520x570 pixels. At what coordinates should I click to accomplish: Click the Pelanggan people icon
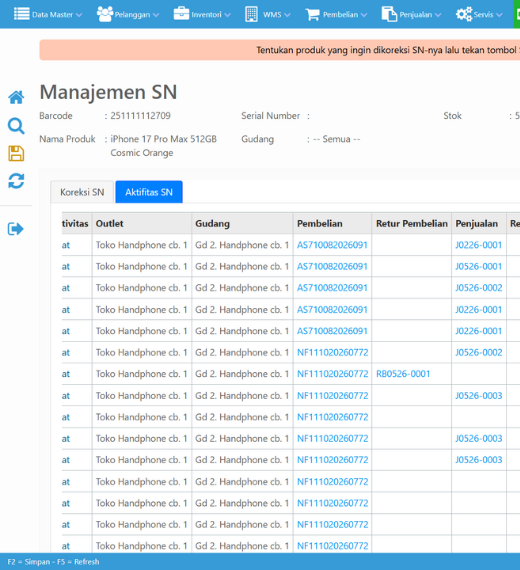click(x=105, y=14)
